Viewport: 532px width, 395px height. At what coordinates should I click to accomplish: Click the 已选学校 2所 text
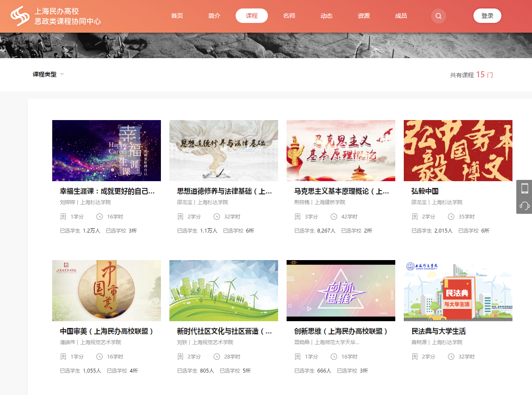[x=357, y=231]
